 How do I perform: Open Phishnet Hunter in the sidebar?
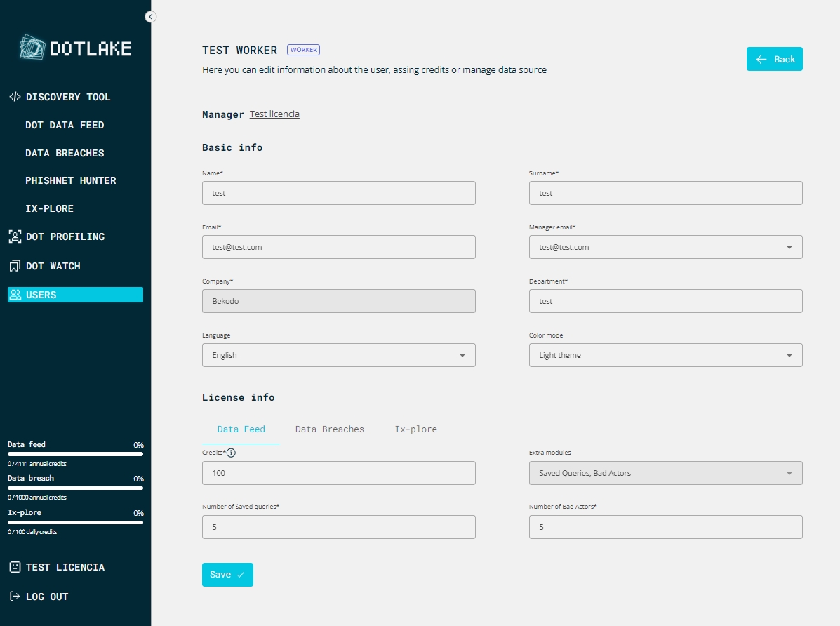(70, 180)
